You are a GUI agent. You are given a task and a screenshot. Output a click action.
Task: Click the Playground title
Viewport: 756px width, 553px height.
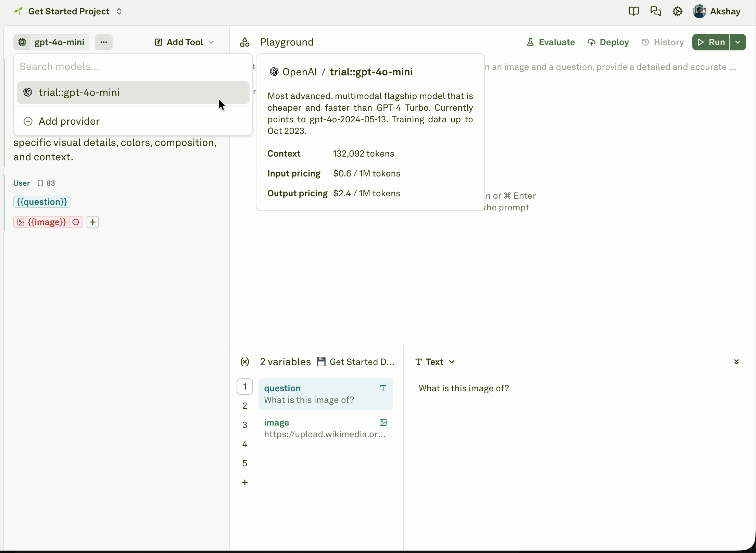tap(287, 42)
